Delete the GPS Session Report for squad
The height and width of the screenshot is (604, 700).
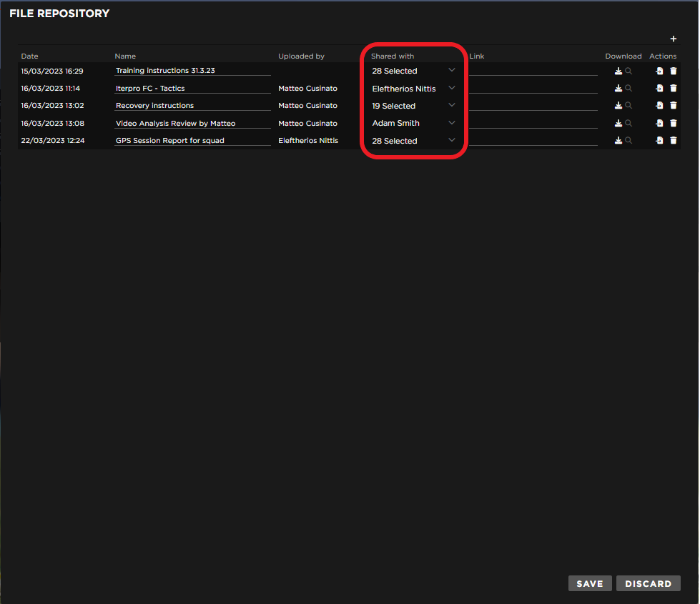[x=674, y=141]
